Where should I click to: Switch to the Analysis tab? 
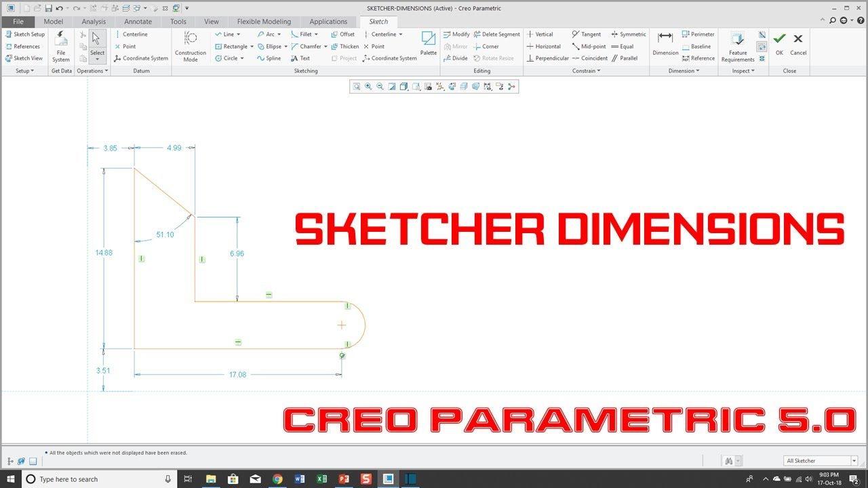[x=94, y=22]
